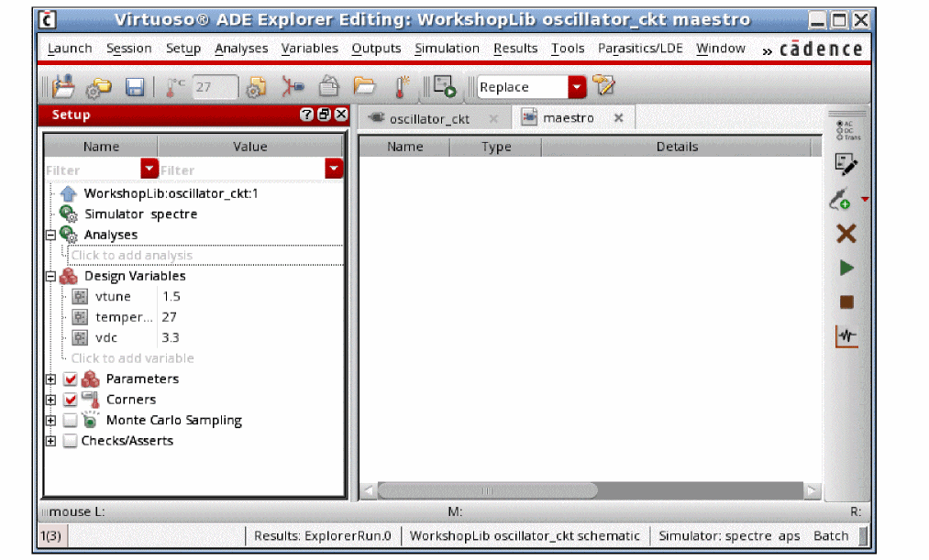Expand the Monte Carlo Sampling node

51,421
